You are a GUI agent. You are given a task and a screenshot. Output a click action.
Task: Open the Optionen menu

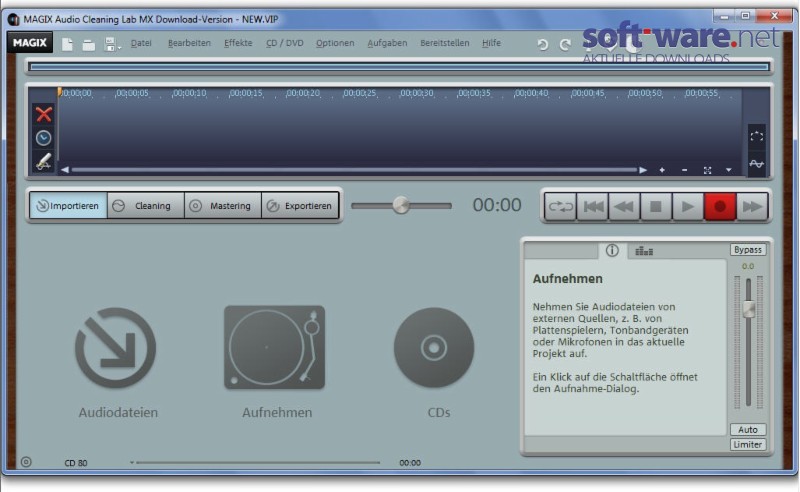tap(335, 43)
